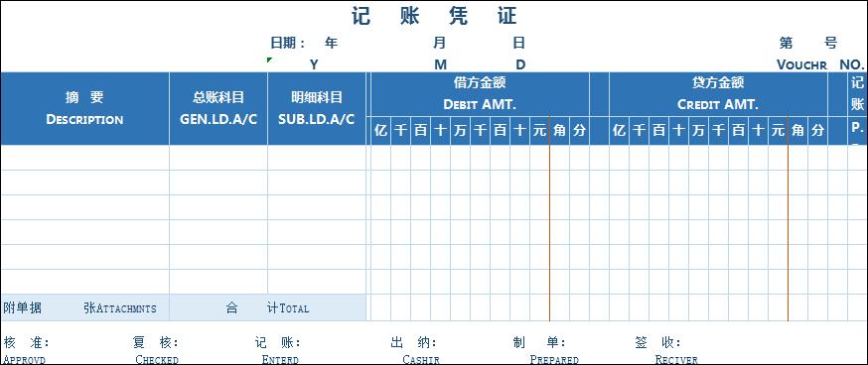Select the 合 计TOTAL cell
The image size is (868, 365).
[x=267, y=308]
